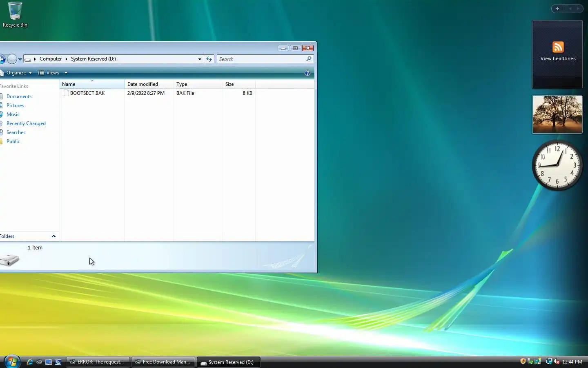588x368 pixels.
Task: Open Public favorite link
Action: click(x=13, y=141)
